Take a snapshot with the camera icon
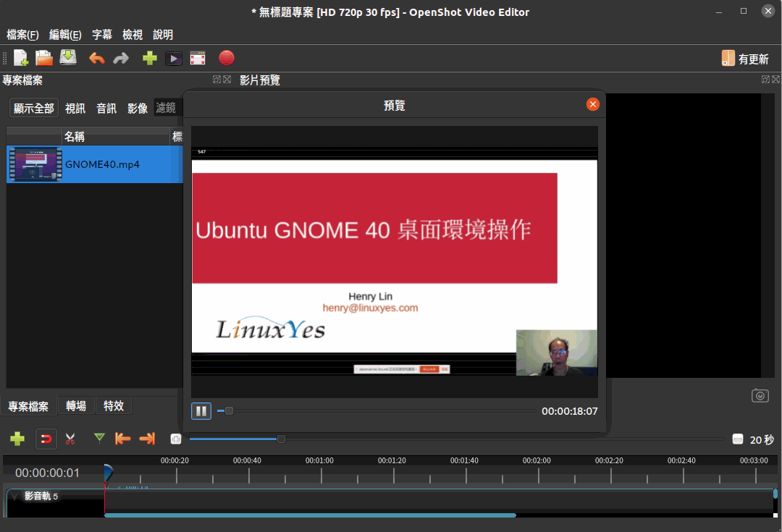This screenshot has height=532, width=782. (760, 396)
